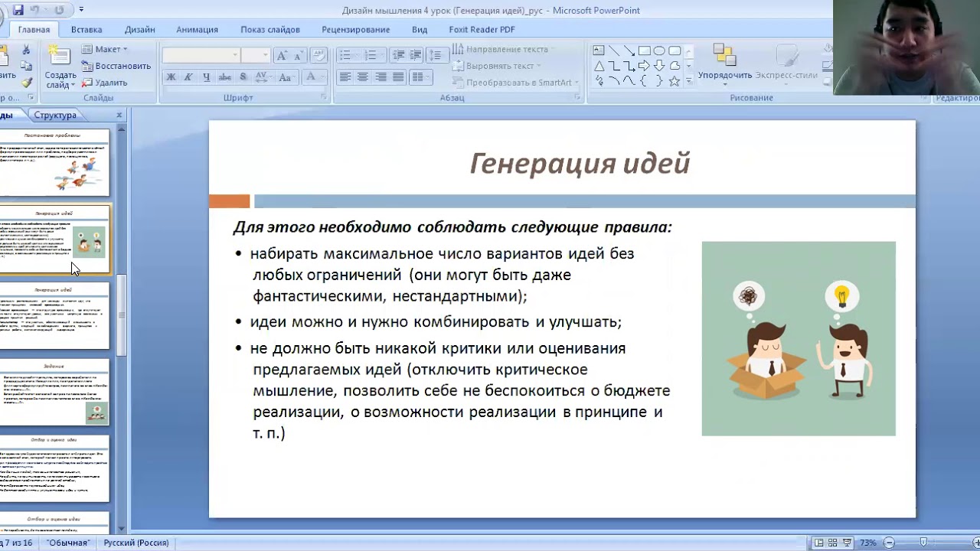
Task: Click the Save icon in quick access toolbar
Action: click(18, 10)
